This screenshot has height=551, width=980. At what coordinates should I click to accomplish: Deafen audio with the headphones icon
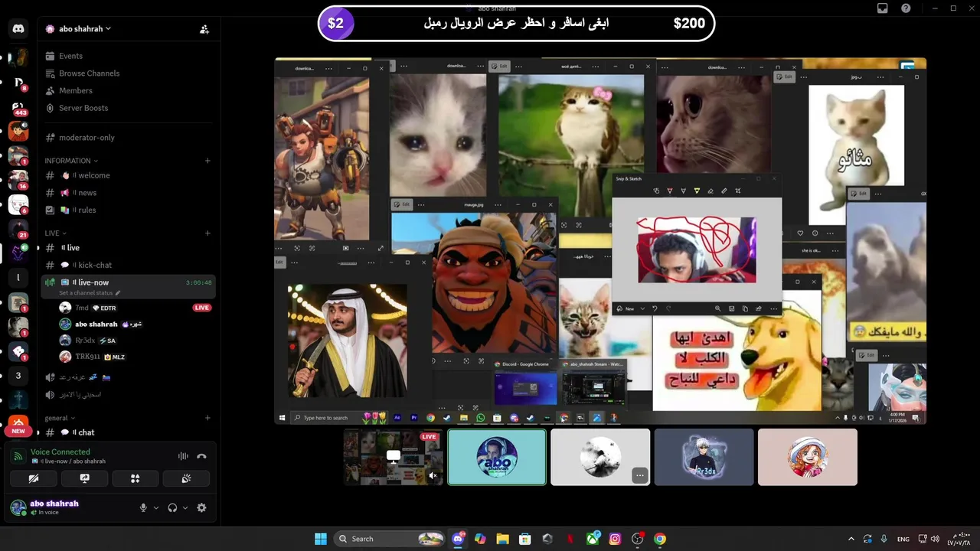172,507
